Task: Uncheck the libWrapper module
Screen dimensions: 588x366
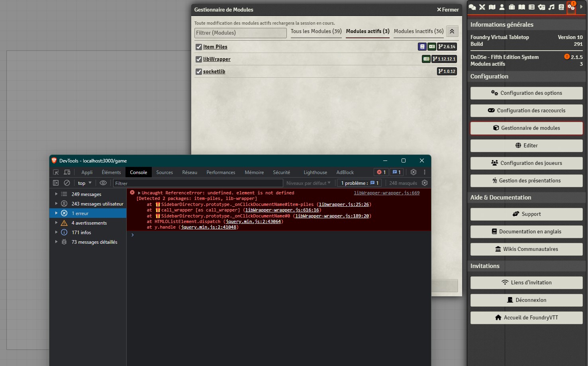Action: tap(199, 59)
